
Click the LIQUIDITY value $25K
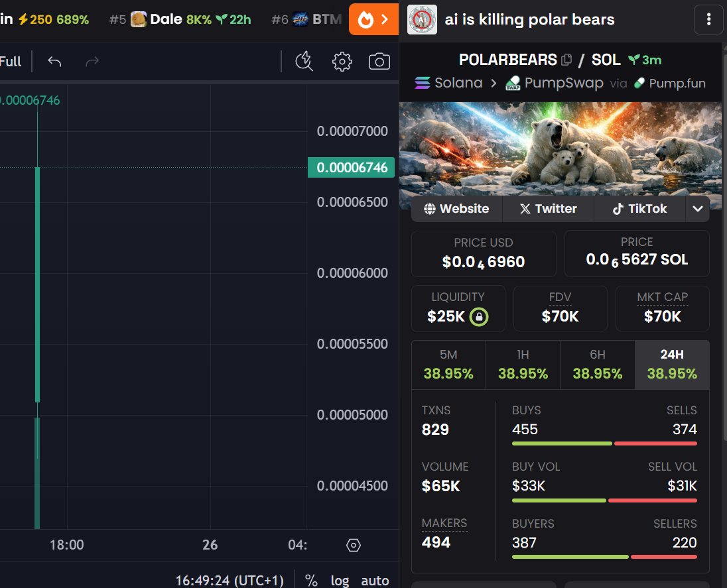(446, 316)
